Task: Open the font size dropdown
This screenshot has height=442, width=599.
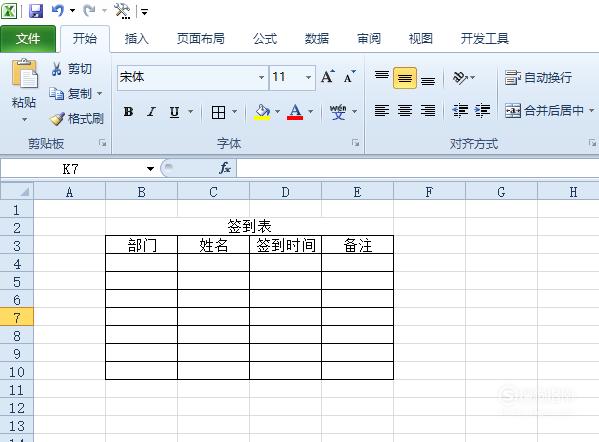Action: point(308,78)
